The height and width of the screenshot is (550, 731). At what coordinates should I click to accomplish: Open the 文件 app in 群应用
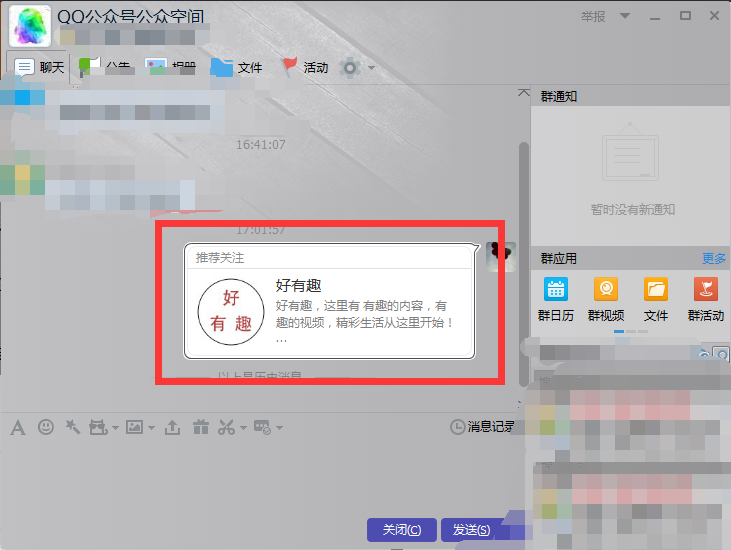(656, 299)
